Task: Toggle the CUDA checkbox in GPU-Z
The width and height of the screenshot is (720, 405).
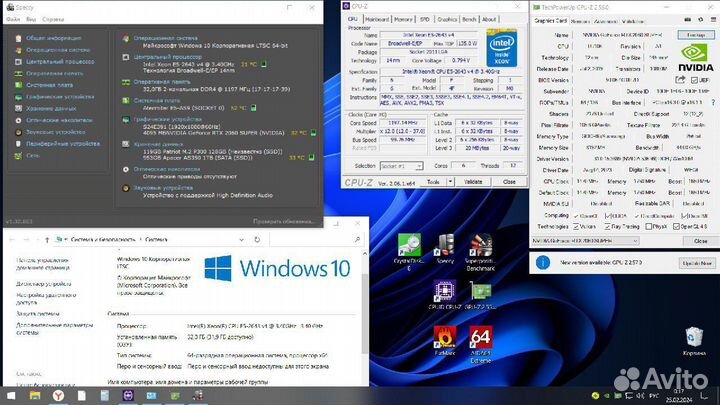Action: [x=608, y=215]
